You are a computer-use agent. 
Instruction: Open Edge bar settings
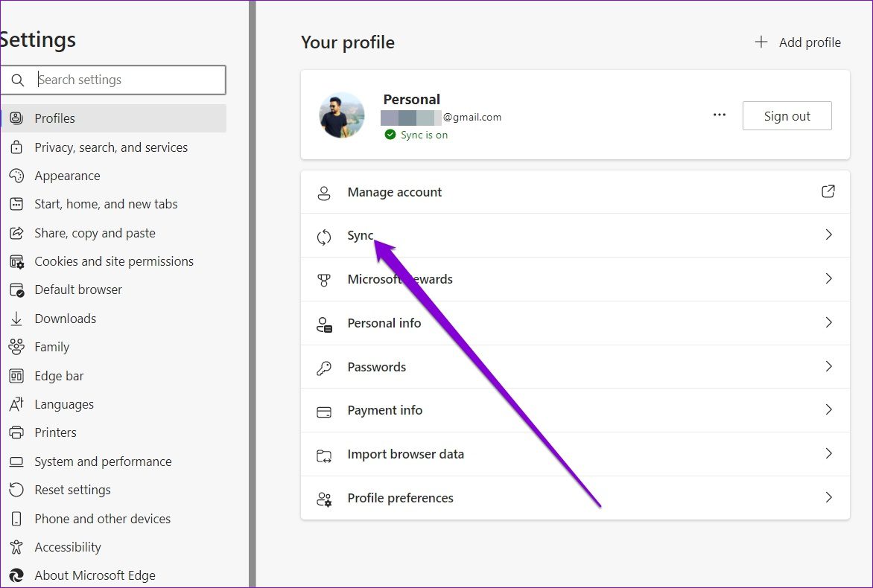click(113, 376)
